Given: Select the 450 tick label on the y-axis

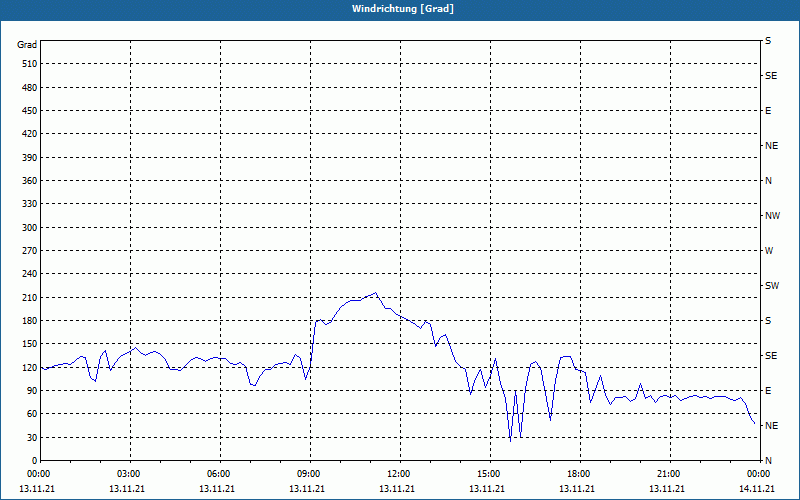Looking at the screenshot, I should pos(30,111).
